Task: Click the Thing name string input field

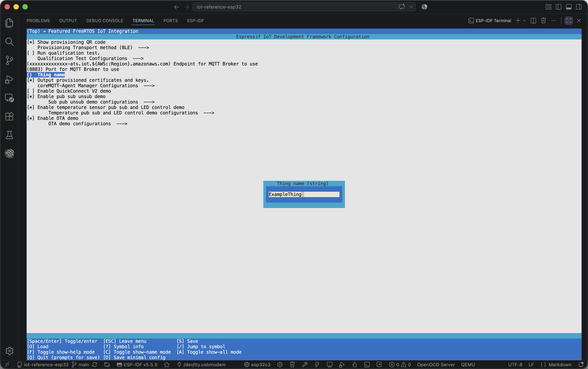Action: 304,194
